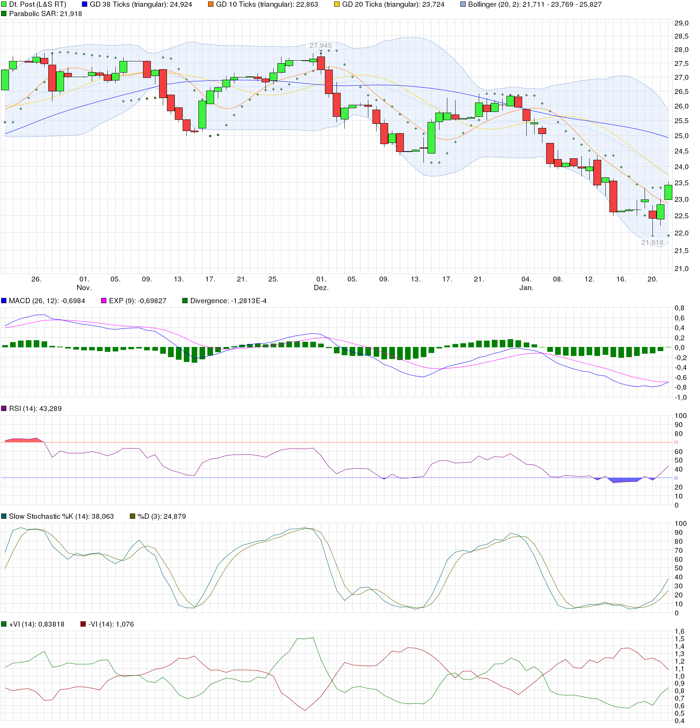Click the teal Slow Stochastic %K swatch
Viewport: 700px width, 728px height.
pos(4,516)
